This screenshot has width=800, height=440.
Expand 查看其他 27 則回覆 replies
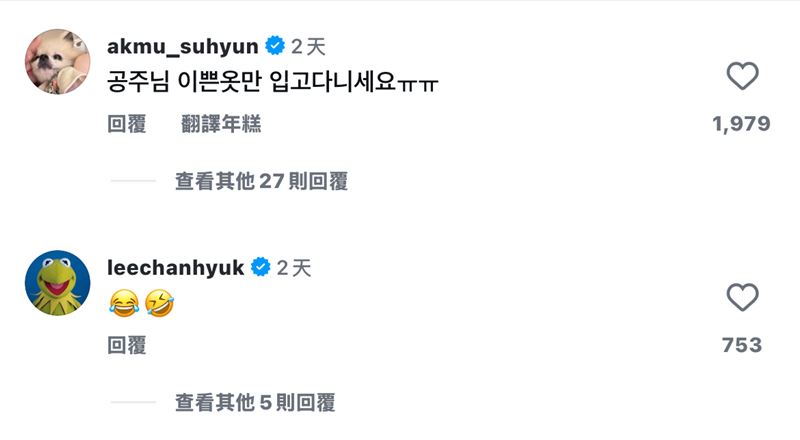pos(261,181)
